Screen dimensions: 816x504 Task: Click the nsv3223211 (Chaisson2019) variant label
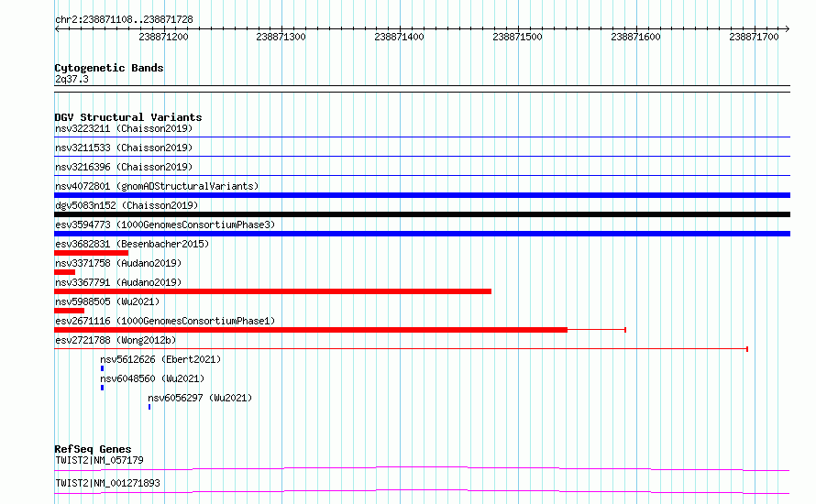(124, 128)
